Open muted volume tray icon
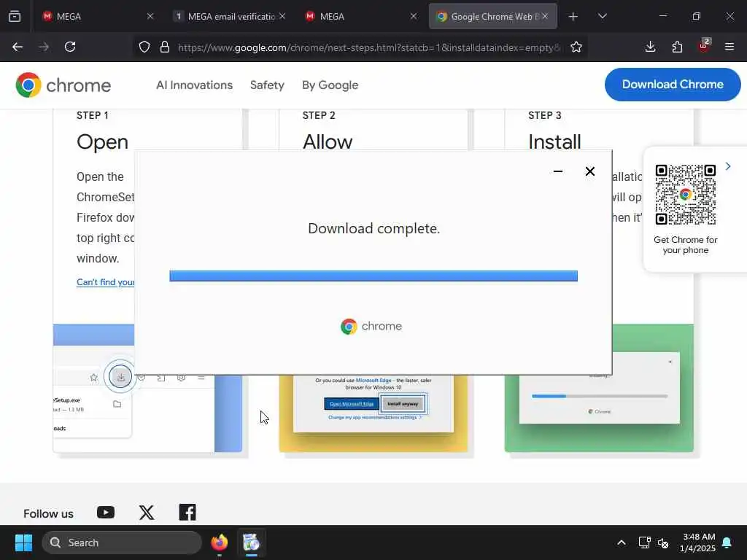 click(x=663, y=542)
